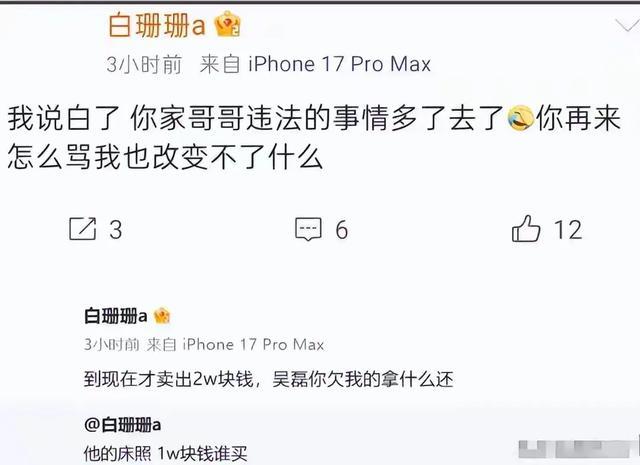The height and width of the screenshot is (465, 640).
Task: Click the comment's 3小时前 timestamp
Action: 111,345
